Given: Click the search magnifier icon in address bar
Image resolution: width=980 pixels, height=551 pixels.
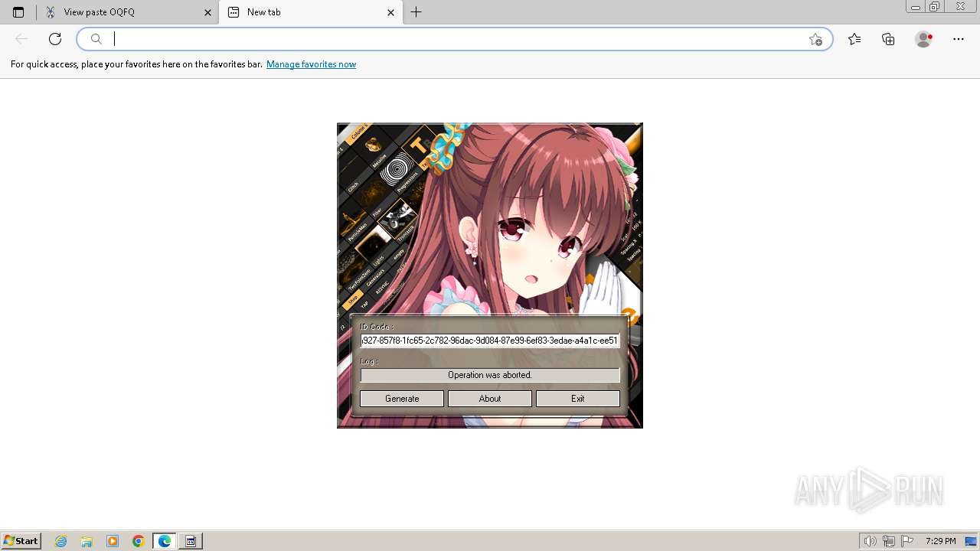Looking at the screenshot, I should [96, 39].
